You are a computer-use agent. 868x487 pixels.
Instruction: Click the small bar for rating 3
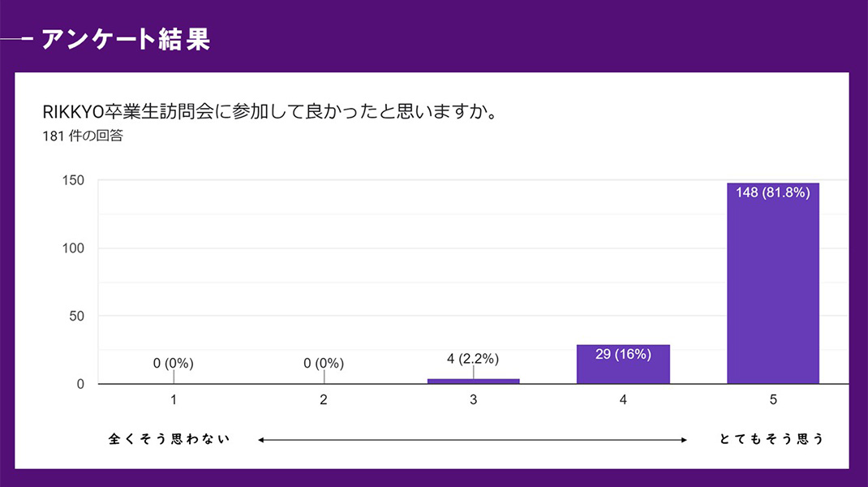[473, 381]
